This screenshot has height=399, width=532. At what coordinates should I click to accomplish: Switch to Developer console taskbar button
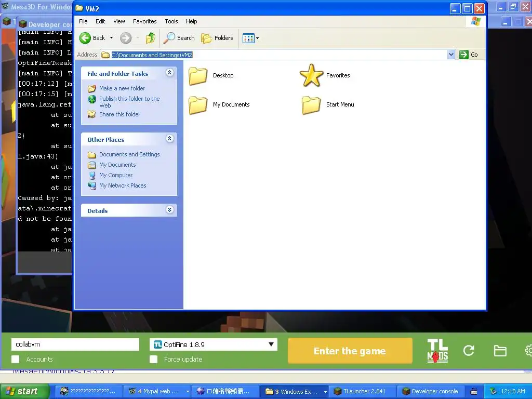pos(431,392)
